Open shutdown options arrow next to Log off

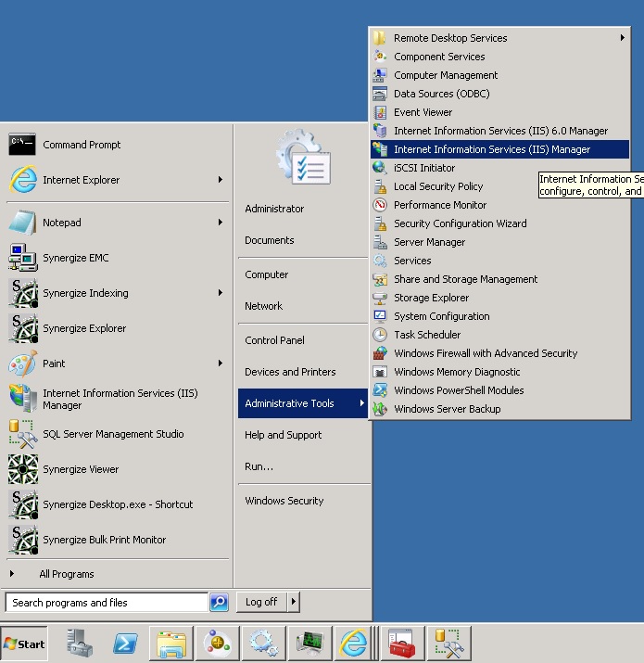tap(294, 601)
